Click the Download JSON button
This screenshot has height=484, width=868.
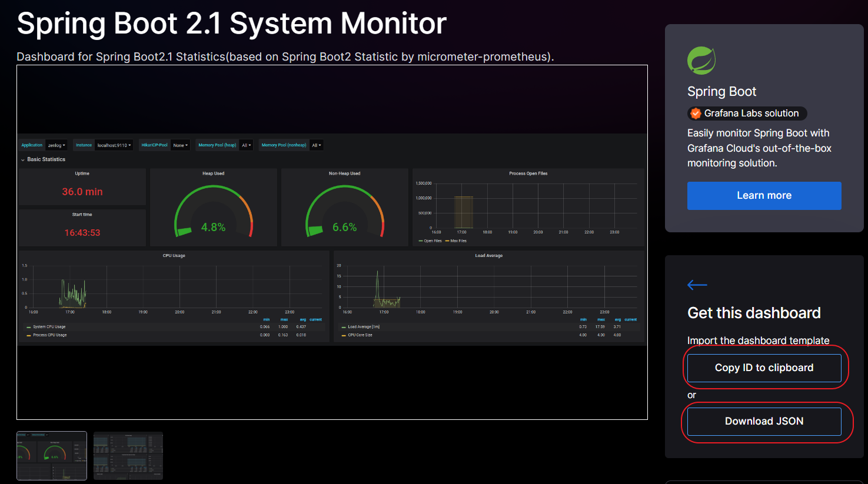(764, 422)
